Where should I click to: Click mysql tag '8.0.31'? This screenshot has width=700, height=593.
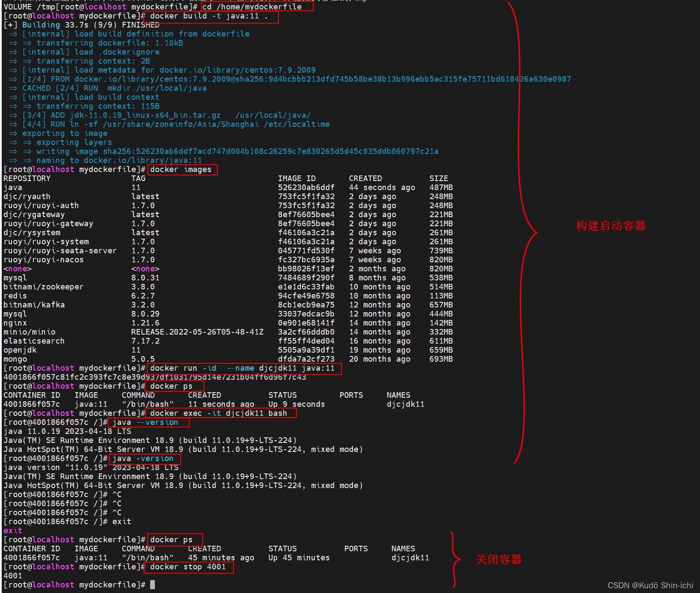tap(145, 278)
